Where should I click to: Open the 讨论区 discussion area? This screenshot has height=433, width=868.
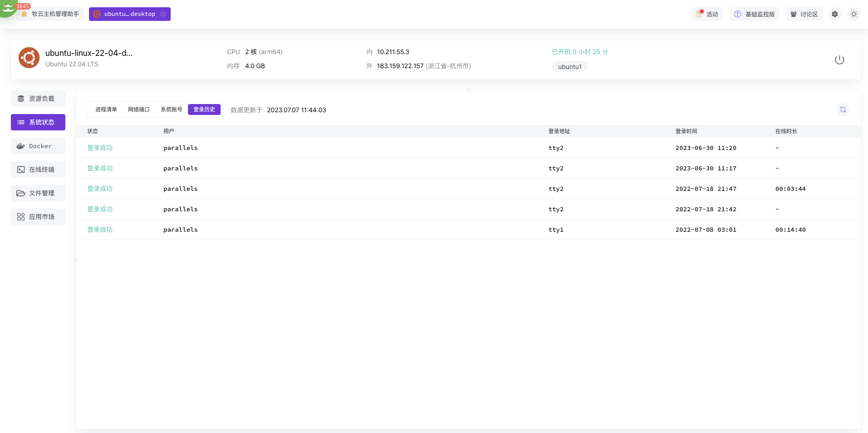[x=804, y=14]
